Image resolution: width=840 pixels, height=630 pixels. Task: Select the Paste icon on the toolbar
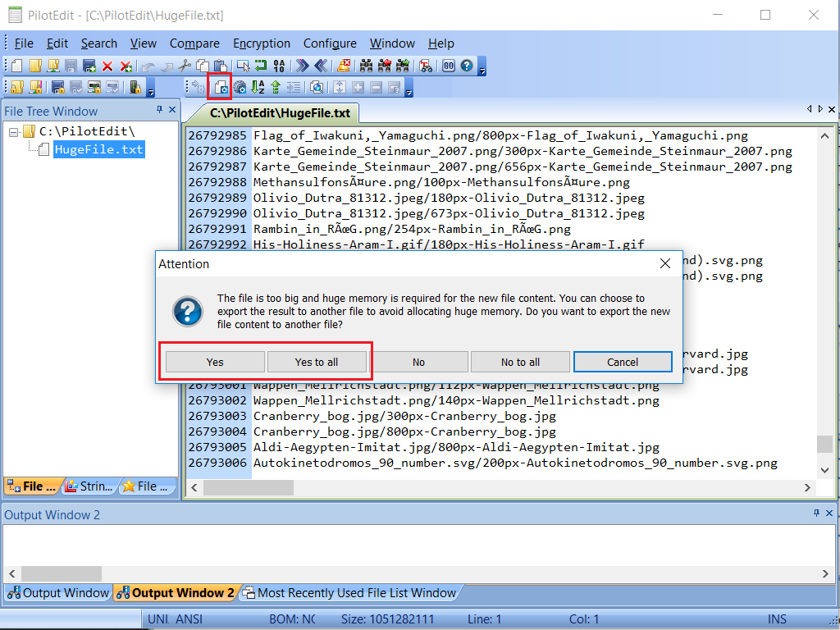click(x=220, y=66)
